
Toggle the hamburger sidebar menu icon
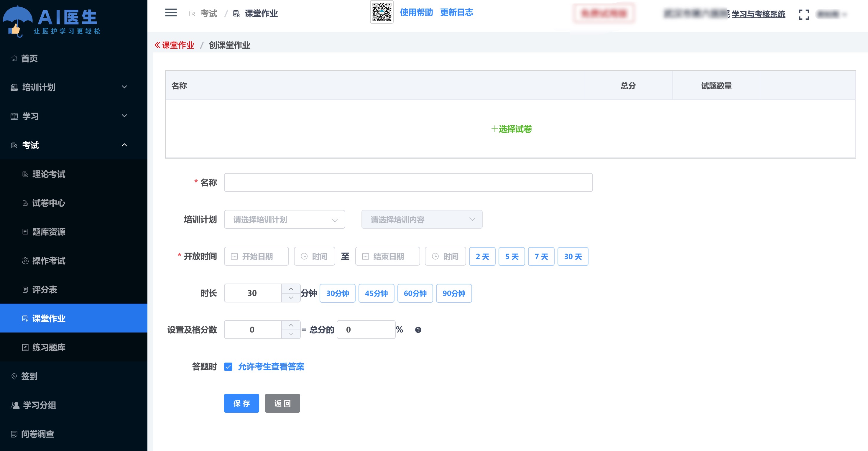[x=171, y=13]
